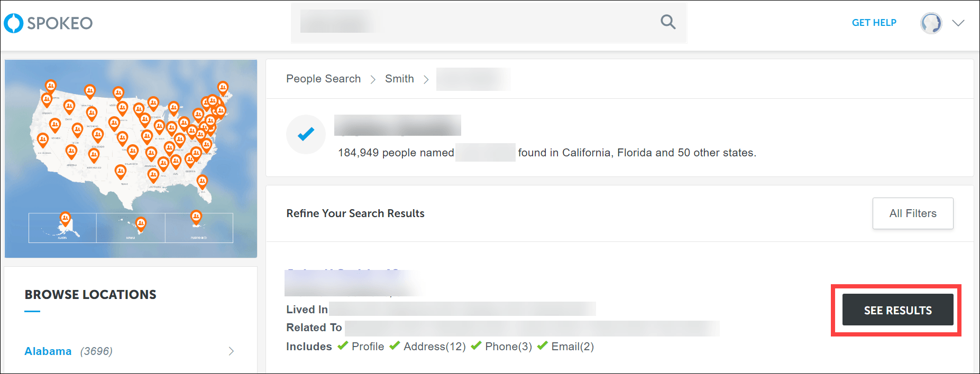The height and width of the screenshot is (374, 980).
Task: Select the Smith breadcrumb
Action: (x=399, y=79)
